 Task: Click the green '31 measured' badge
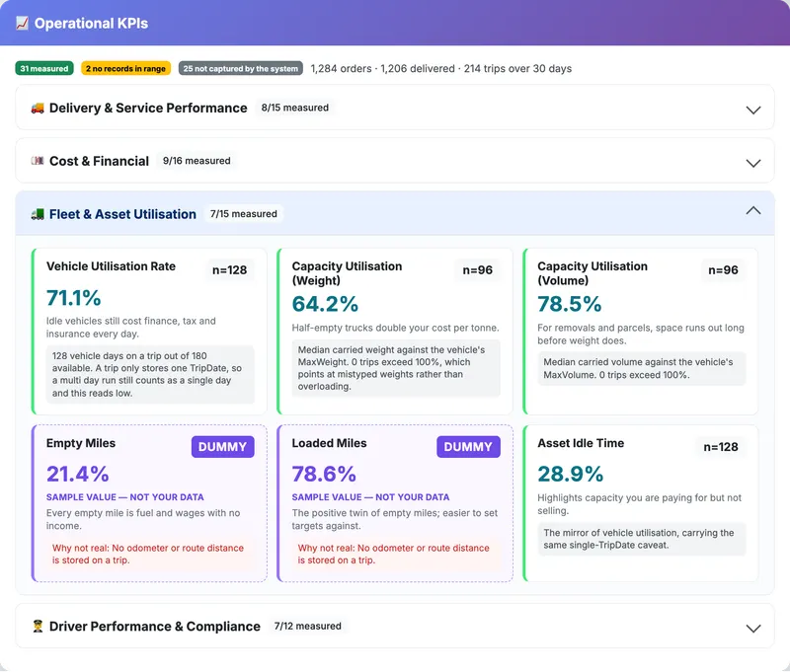tap(44, 68)
